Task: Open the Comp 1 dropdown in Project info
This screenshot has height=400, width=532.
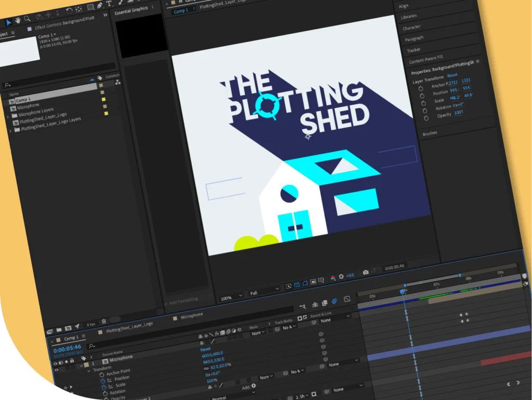Action: [47, 36]
